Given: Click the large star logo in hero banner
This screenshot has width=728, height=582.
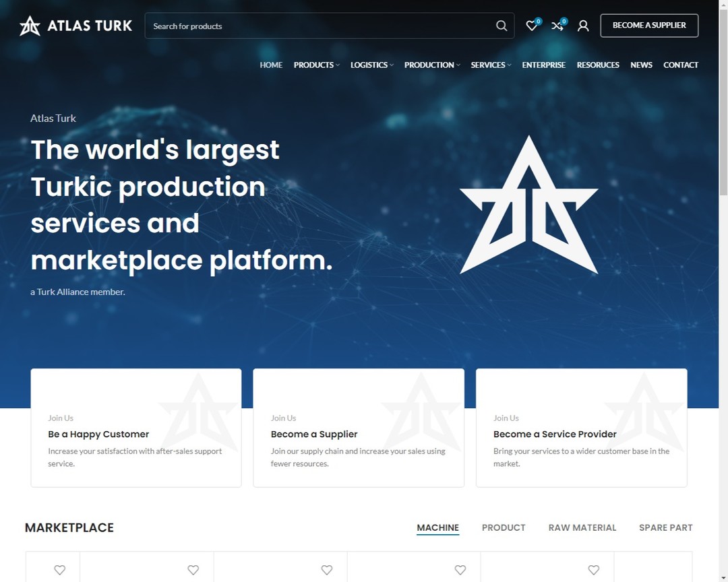Looking at the screenshot, I should (x=528, y=206).
